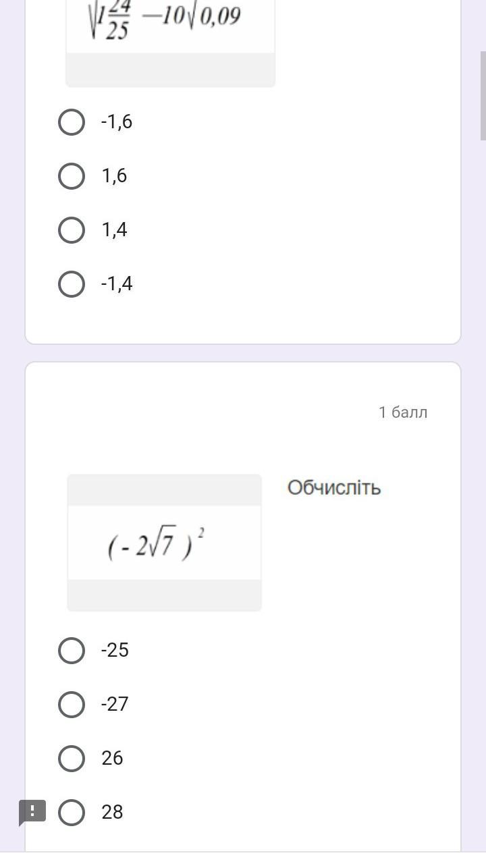The image size is (486, 868).
Task: Choose the 1,6 radio button
Action: point(72,176)
